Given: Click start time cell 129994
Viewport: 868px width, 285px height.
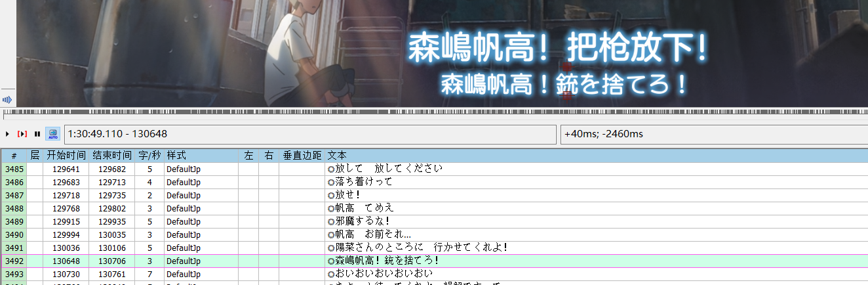Looking at the screenshot, I should click(66, 234).
